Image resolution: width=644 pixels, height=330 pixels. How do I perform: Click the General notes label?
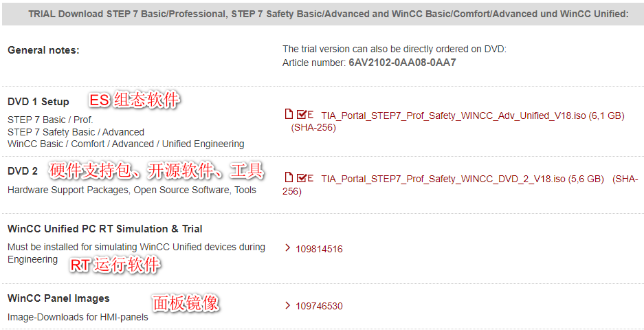point(43,50)
